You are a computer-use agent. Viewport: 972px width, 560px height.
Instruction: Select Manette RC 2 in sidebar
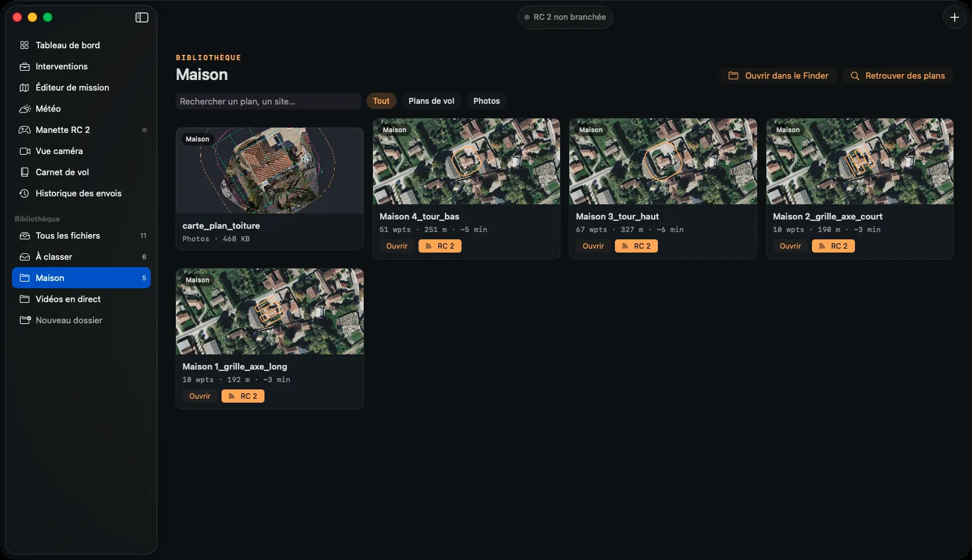click(x=81, y=130)
